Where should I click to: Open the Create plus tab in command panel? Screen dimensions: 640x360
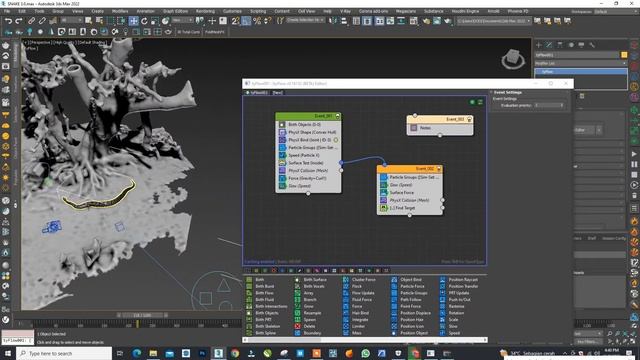coord(539,45)
